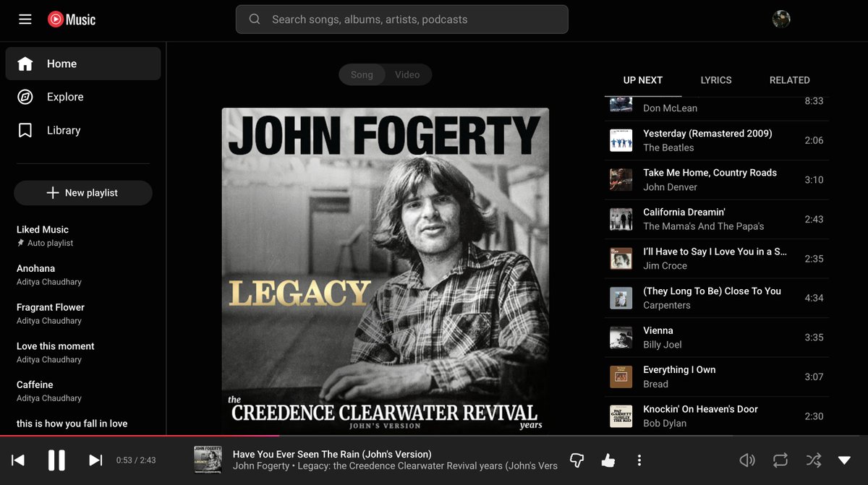This screenshot has width=868, height=485.
Task: Select the UP NEXT tab
Action: click(x=643, y=80)
